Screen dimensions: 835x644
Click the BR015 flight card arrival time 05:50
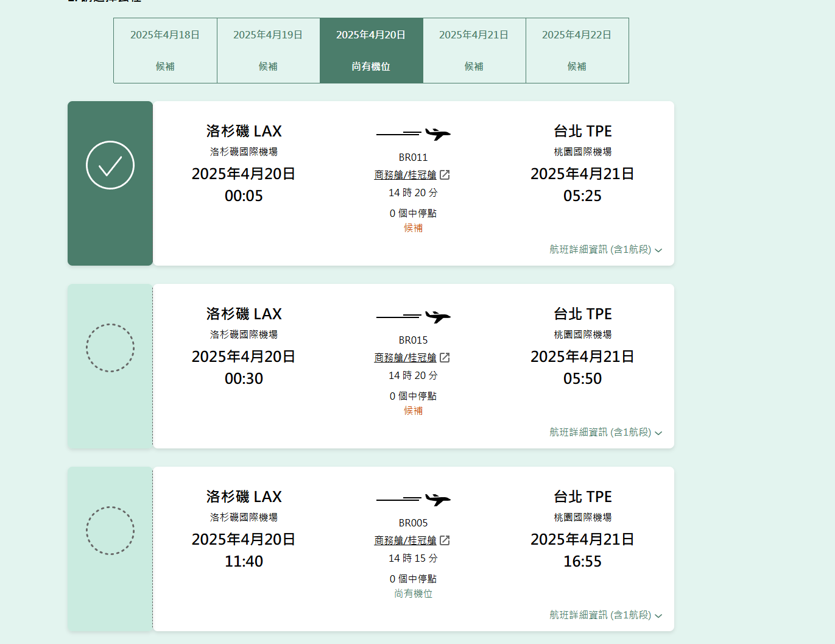582,379
